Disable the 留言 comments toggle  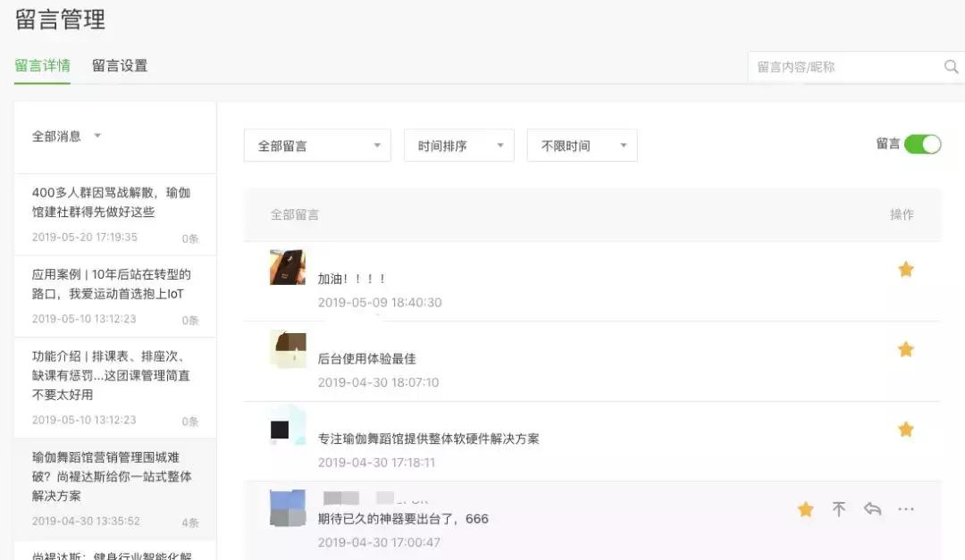tap(927, 143)
